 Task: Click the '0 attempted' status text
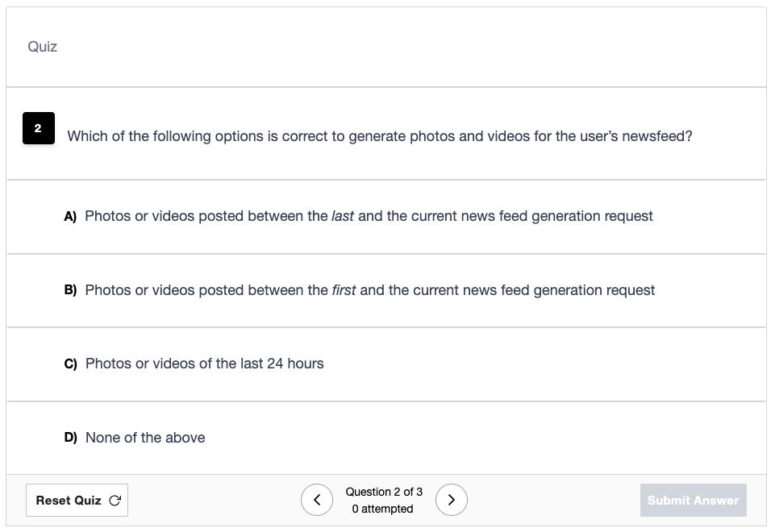(x=382, y=509)
